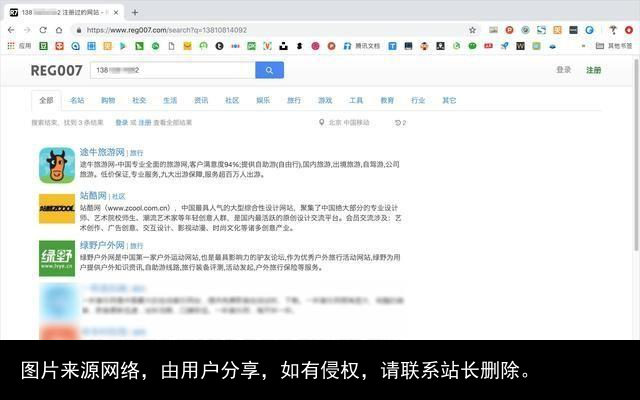This screenshot has width=640, height=400.
Task: Click the 社区 tag beside 站酷网
Action: click(119, 196)
